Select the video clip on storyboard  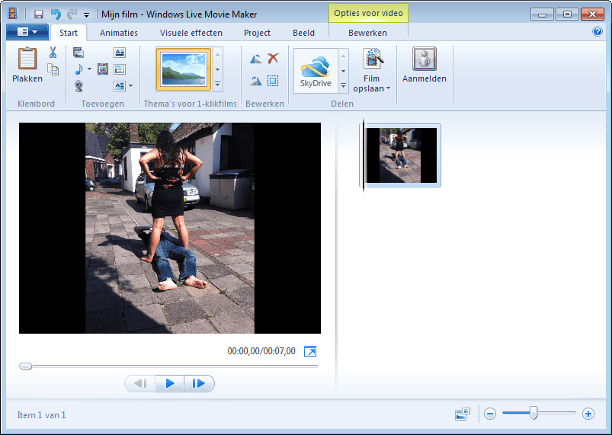click(x=401, y=155)
